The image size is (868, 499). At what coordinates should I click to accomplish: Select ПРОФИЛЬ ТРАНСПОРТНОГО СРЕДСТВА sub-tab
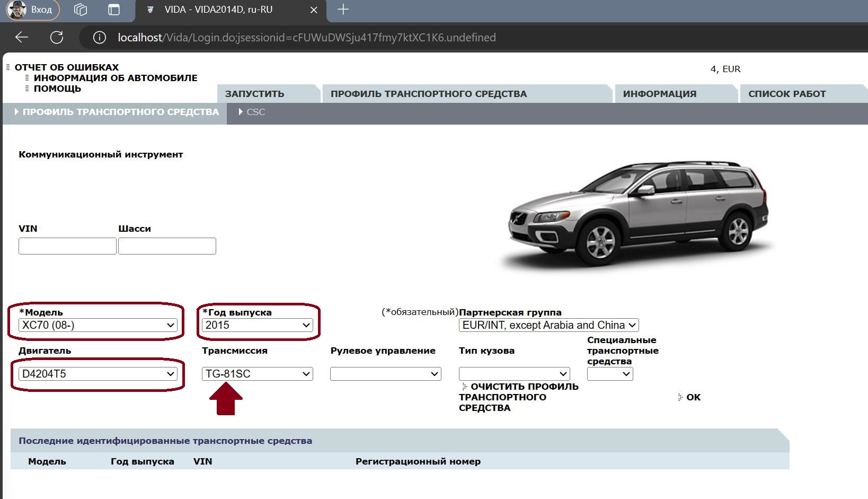[x=115, y=112]
